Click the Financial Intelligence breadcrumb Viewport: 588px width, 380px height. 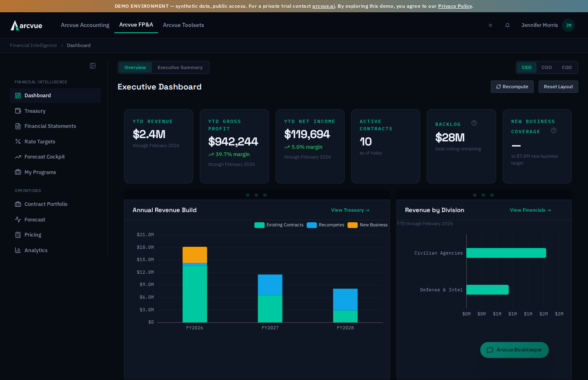pyautogui.click(x=33, y=45)
